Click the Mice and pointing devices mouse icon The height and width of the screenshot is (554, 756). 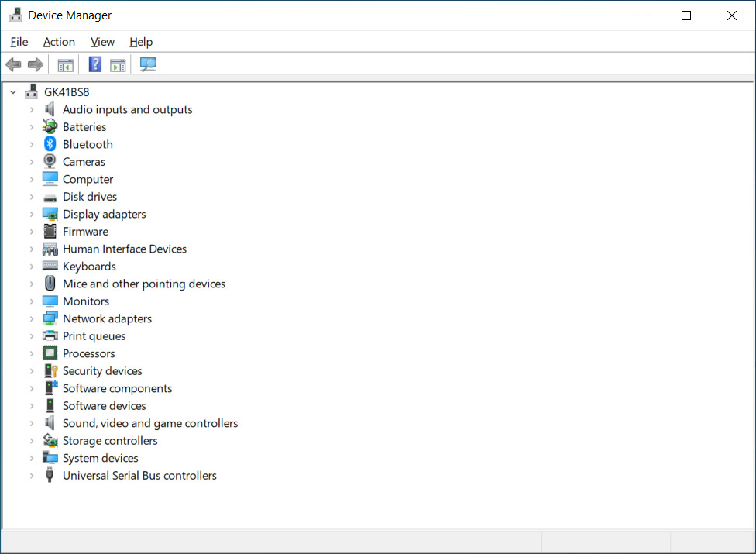tap(50, 284)
